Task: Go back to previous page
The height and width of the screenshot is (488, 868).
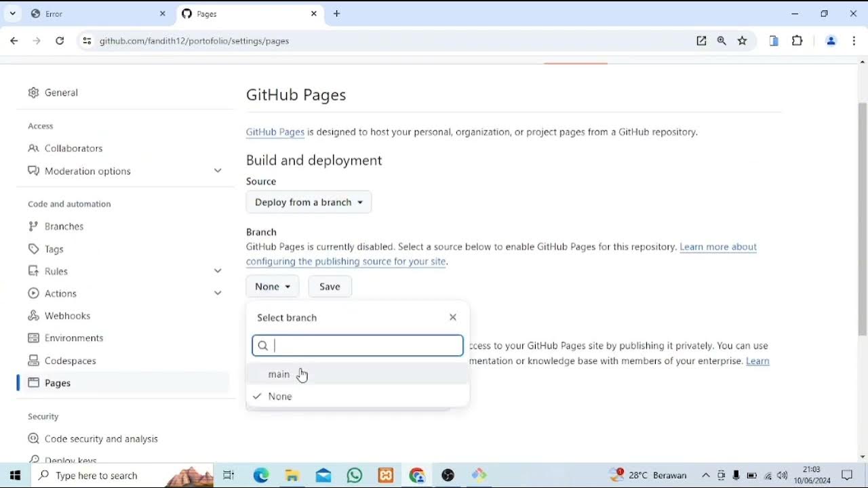Action: (x=14, y=41)
